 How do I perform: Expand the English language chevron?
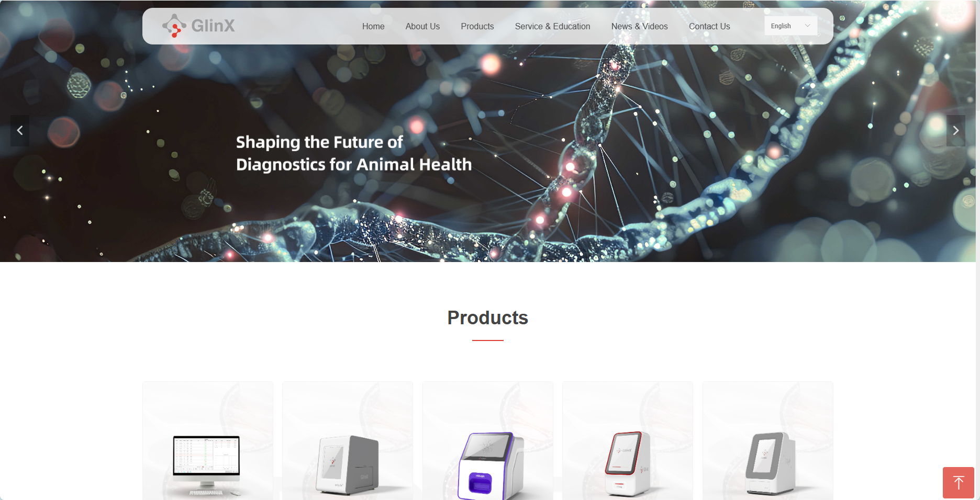click(807, 26)
